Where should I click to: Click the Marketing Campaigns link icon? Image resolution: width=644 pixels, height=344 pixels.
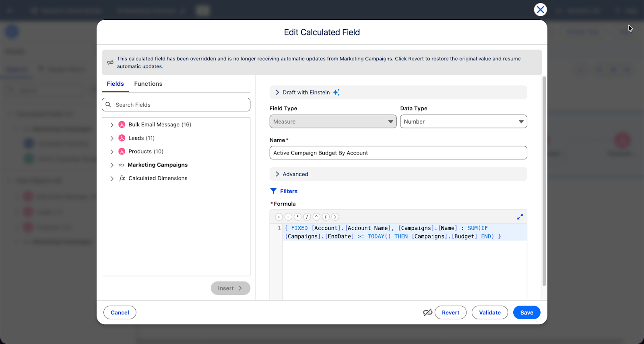pyautogui.click(x=121, y=165)
